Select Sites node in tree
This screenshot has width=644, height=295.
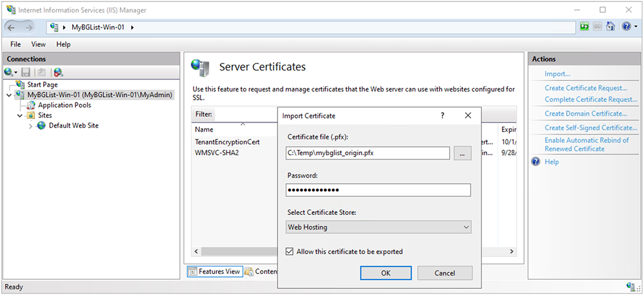tap(45, 115)
